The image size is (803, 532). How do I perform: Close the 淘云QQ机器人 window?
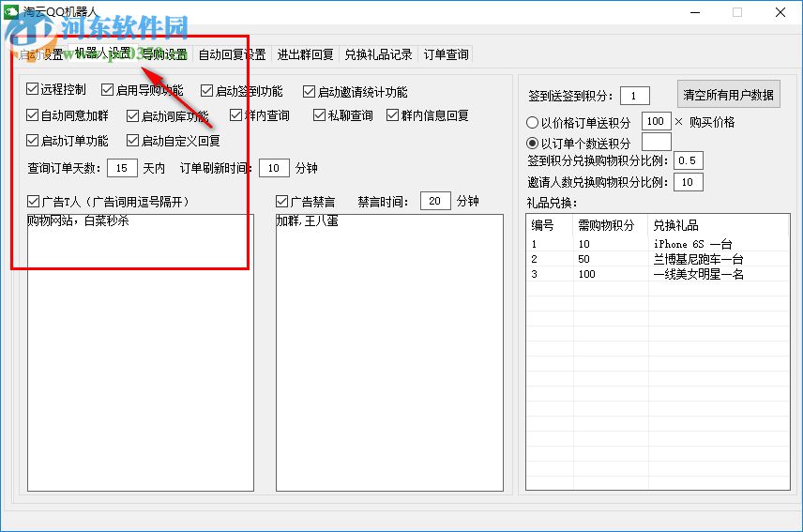pos(780,12)
